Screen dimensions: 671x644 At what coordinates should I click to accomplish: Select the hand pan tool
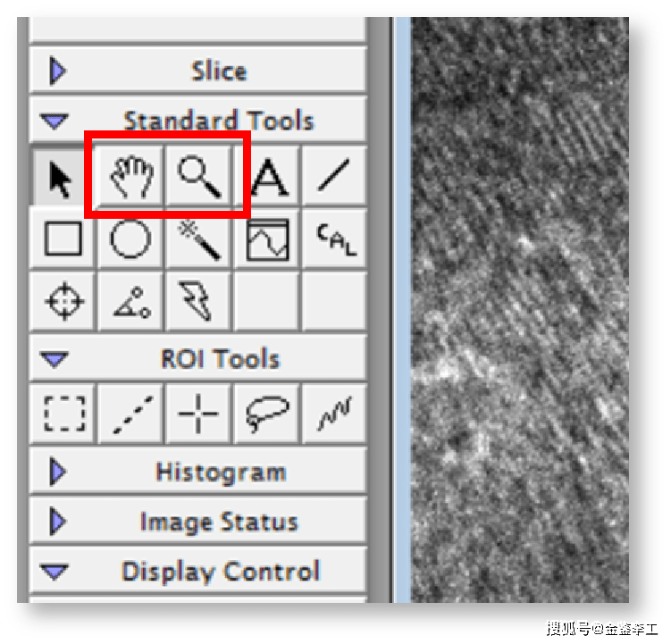point(131,176)
